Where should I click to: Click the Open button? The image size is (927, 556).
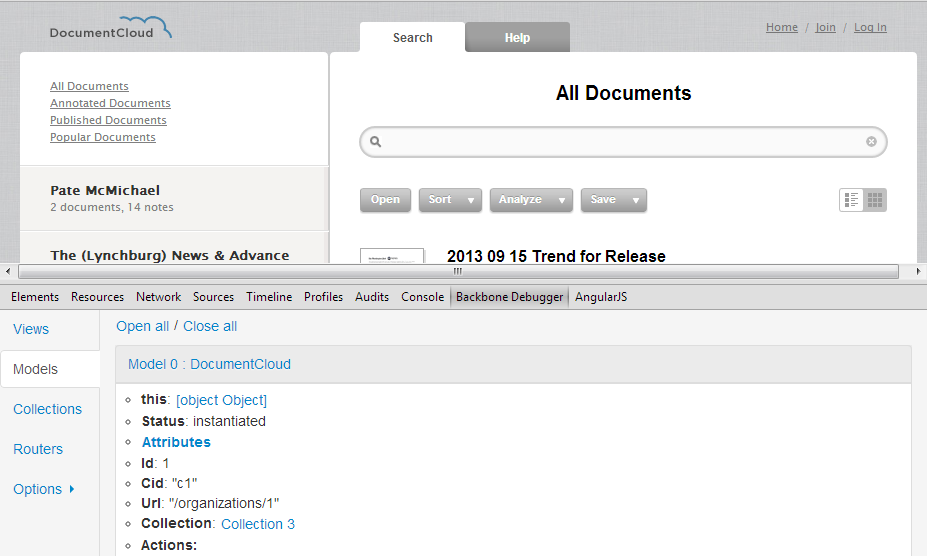coord(385,200)
